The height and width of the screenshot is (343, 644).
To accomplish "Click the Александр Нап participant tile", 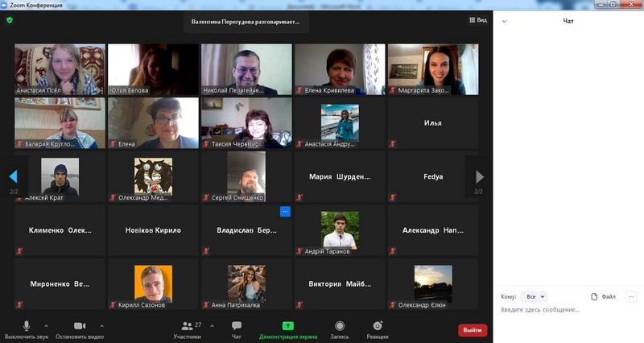I will 433,230.
